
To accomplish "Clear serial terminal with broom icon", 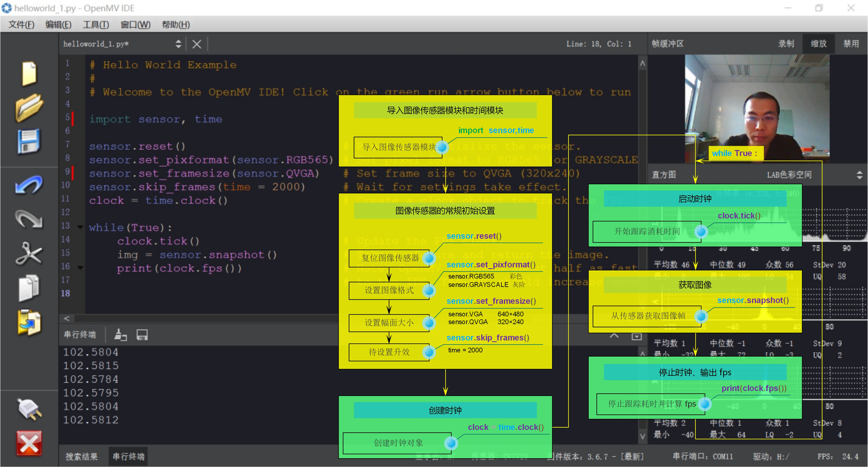I will click(x=120, y=335).
